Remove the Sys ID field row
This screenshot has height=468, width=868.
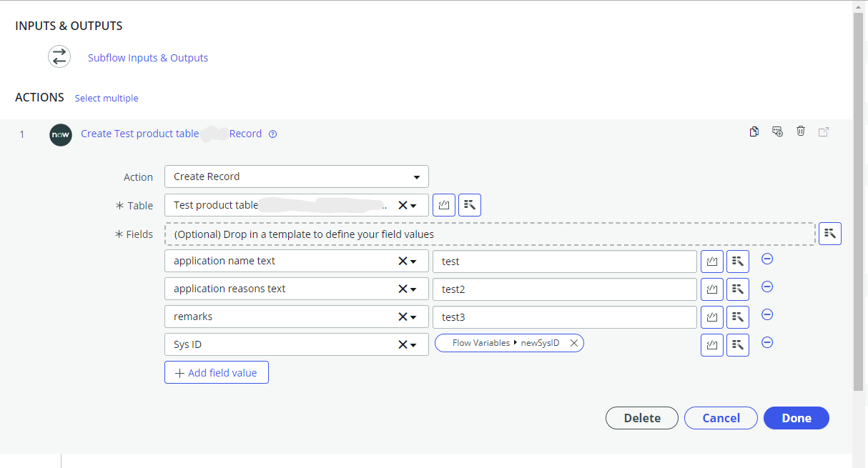click(x=767, y=342)
